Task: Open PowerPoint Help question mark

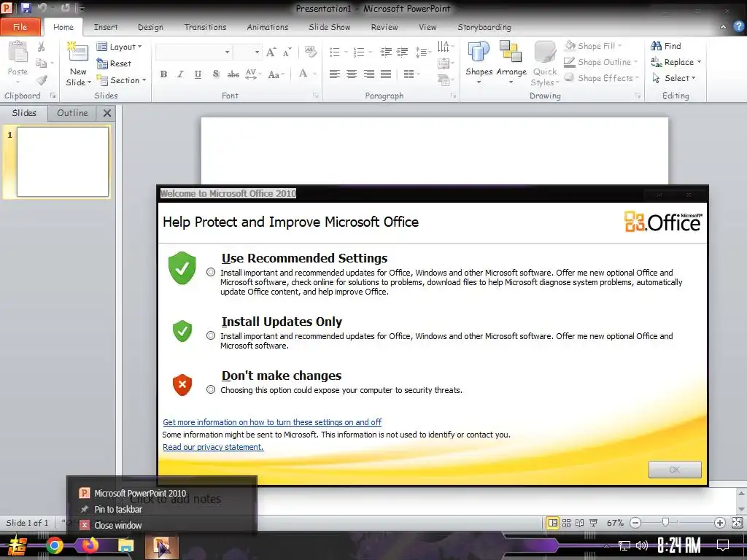Action: 739,27
